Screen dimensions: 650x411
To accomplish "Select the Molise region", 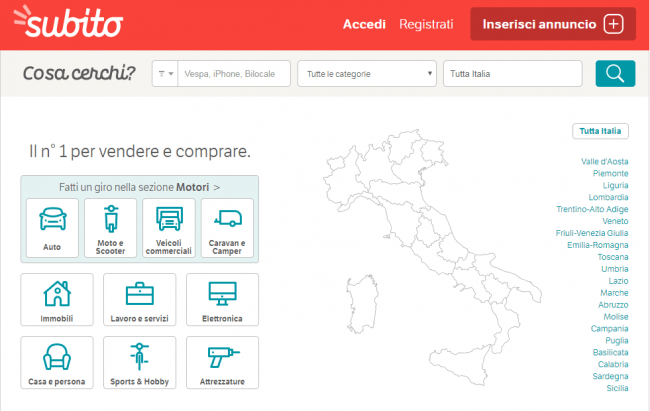I will coord(616,317).
